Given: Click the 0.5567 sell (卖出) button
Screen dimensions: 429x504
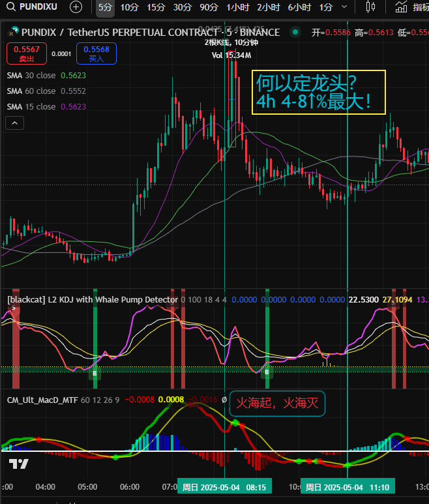Looking at the screenshot, I should pyautogui.click(x=27, y=53).
